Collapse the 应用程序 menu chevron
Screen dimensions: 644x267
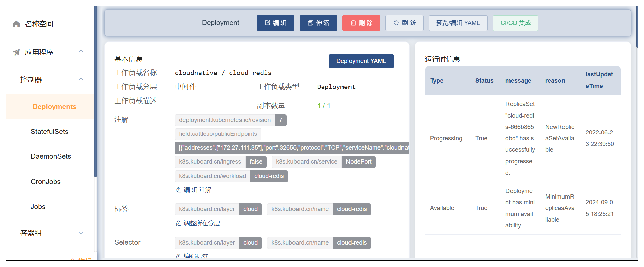81,52
